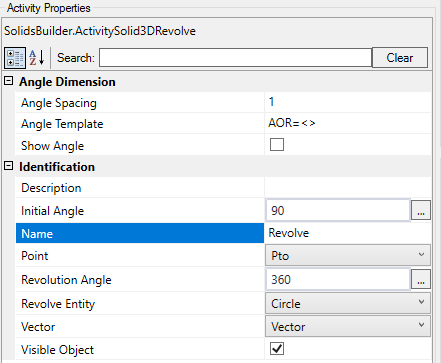Open ellipsis editor for Initial Angle
This screenshot has height=363, width=441.
coord(421,210)
